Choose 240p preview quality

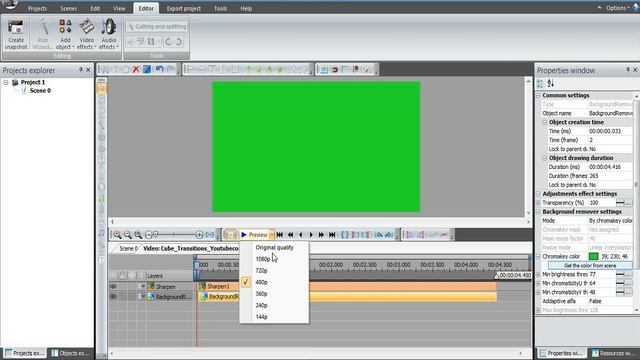[x=261, y=305]
